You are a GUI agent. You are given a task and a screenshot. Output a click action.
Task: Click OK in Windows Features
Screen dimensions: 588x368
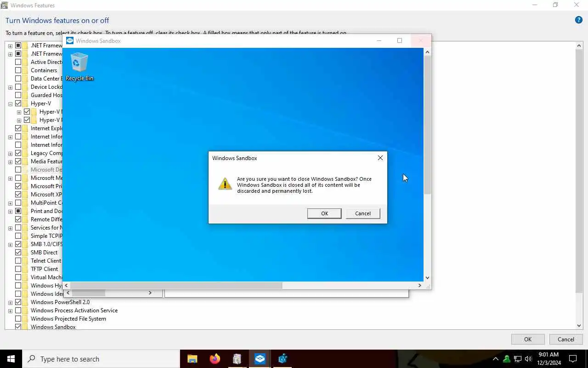point(528,339)
